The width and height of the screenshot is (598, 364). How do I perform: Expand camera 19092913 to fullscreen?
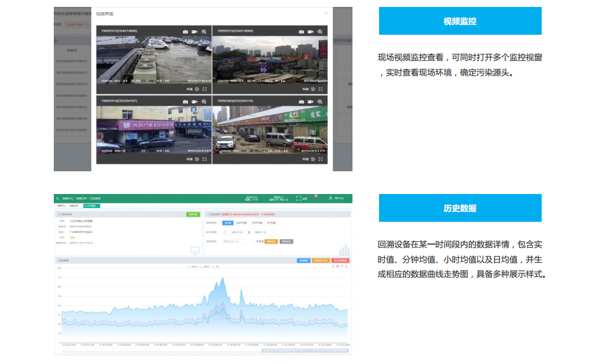click(x=320, y=89)
